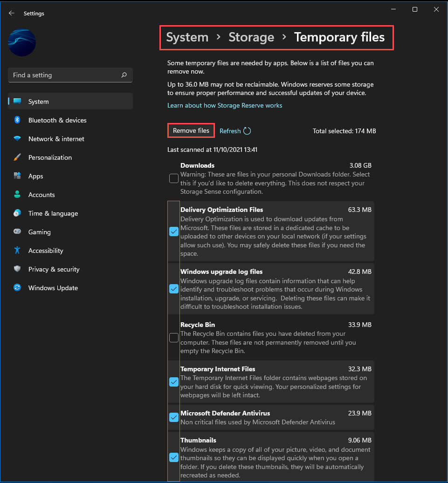Go to Windows Update page
Image resolution: width=448 pixels, height=483 pixels.
[x=70, y=288]
